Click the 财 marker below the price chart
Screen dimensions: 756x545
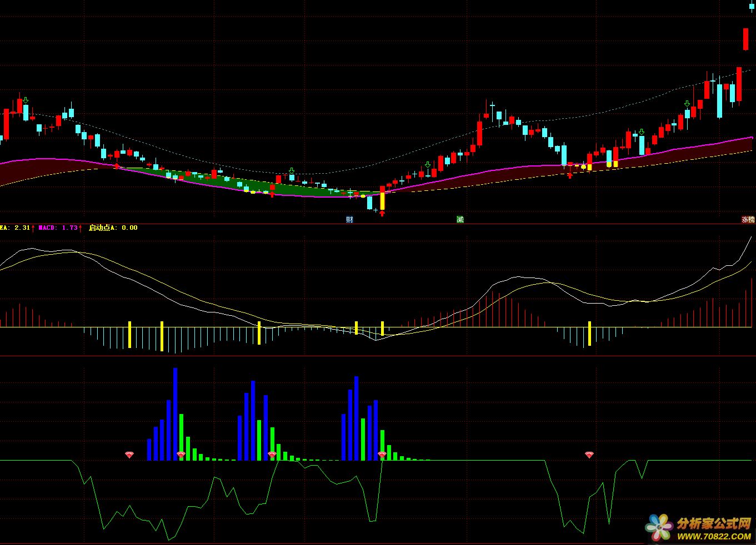tap(349, 219)
